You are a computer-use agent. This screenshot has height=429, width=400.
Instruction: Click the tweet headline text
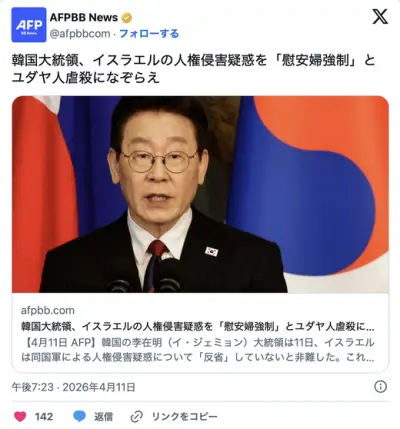[x=193, y=69]
